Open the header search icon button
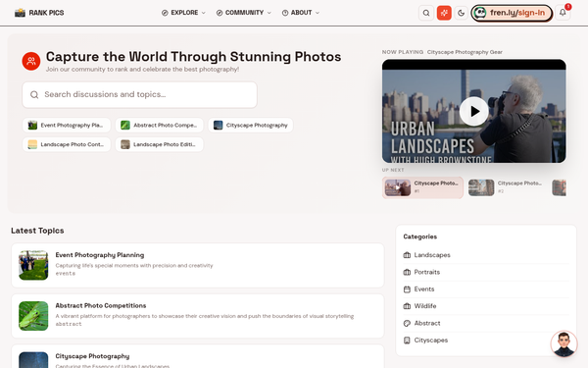The width and height of the screenshot is (588, 368). point(426,13)
